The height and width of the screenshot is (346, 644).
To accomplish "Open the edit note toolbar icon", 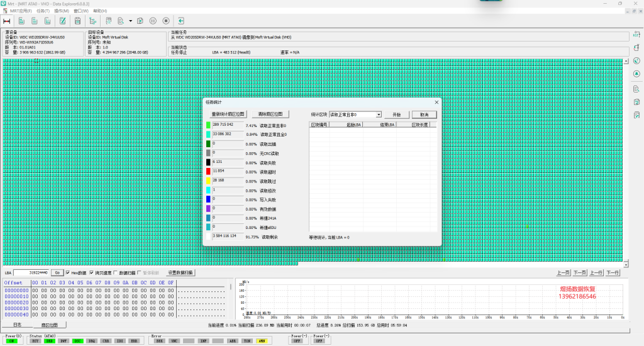I will coord(62,21).
